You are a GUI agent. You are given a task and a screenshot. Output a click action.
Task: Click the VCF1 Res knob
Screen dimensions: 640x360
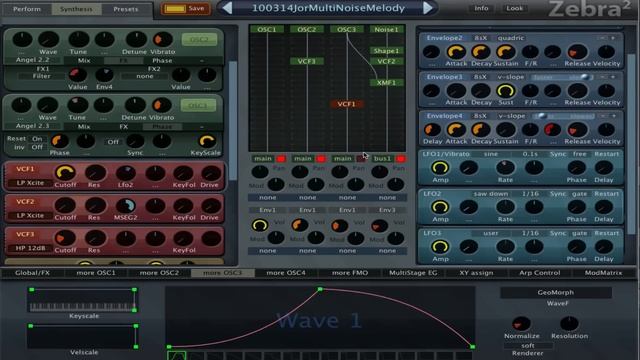coord(95,173)
